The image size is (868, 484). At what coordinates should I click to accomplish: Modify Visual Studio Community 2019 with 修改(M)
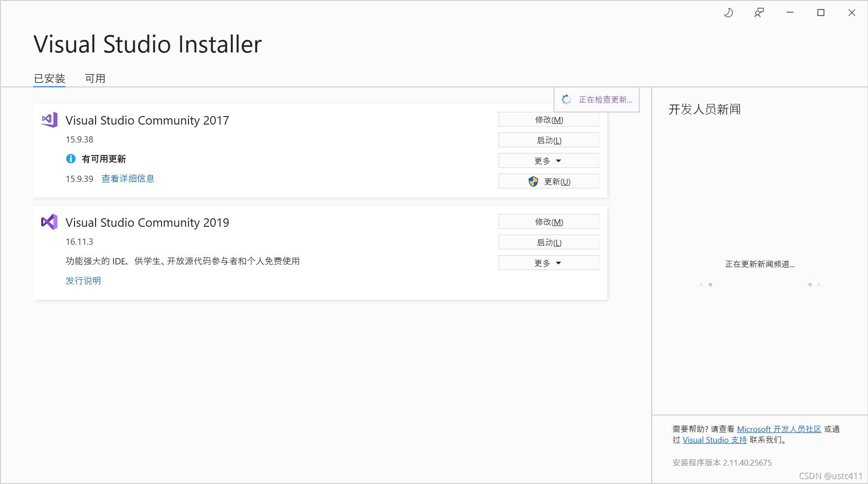click(549, 222)
